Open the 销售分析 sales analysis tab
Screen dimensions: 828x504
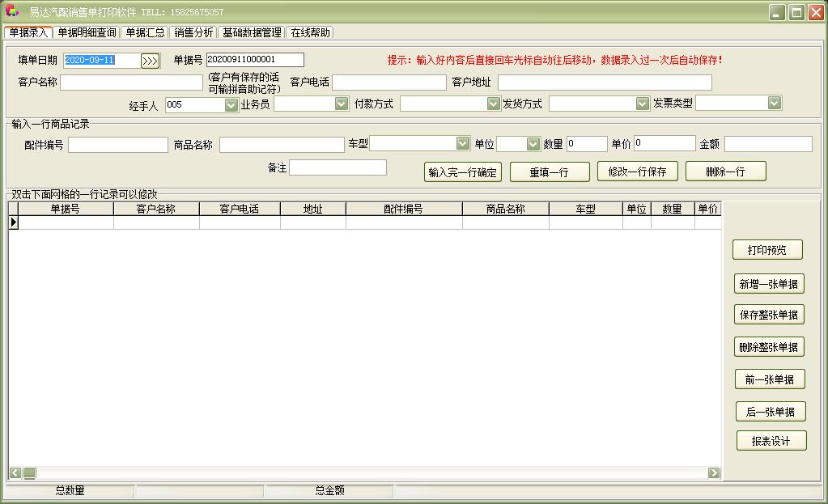(x=191, y=33)
